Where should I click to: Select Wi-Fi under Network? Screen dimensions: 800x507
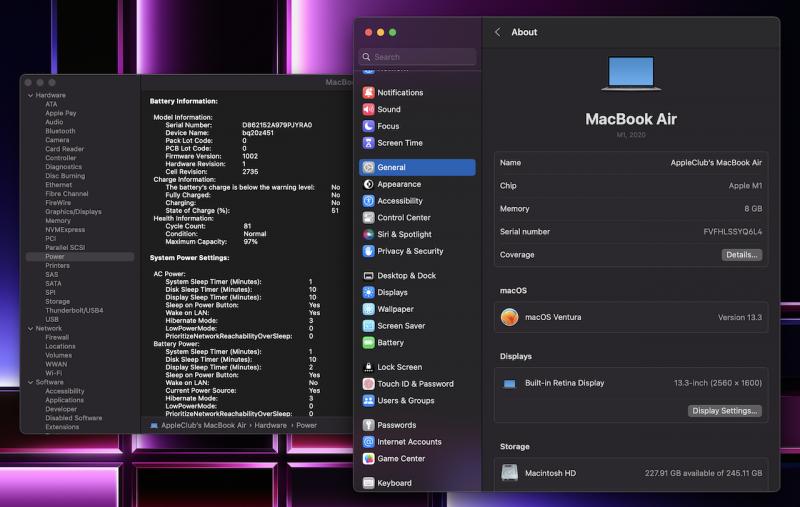(53, 373)
